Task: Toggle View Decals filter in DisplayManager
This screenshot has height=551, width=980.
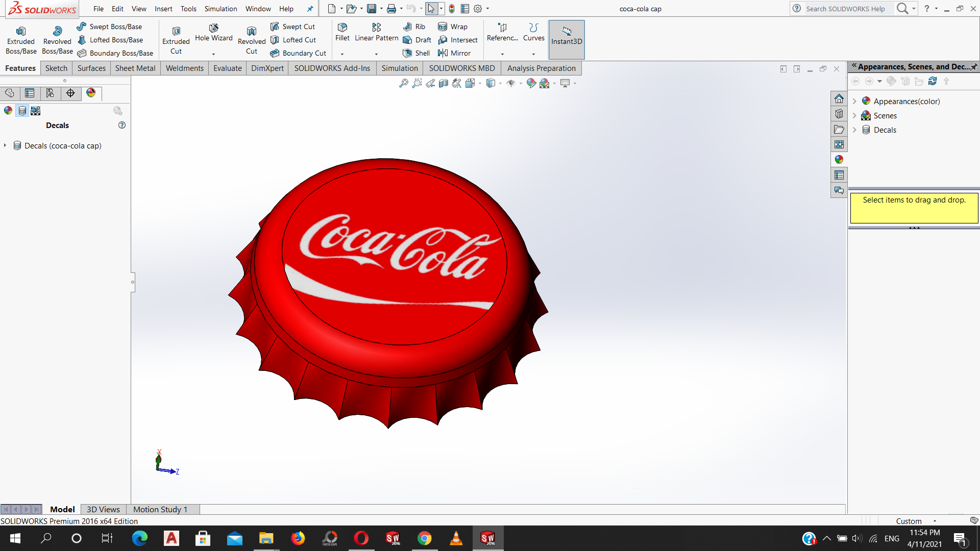Action: (22, 111)
